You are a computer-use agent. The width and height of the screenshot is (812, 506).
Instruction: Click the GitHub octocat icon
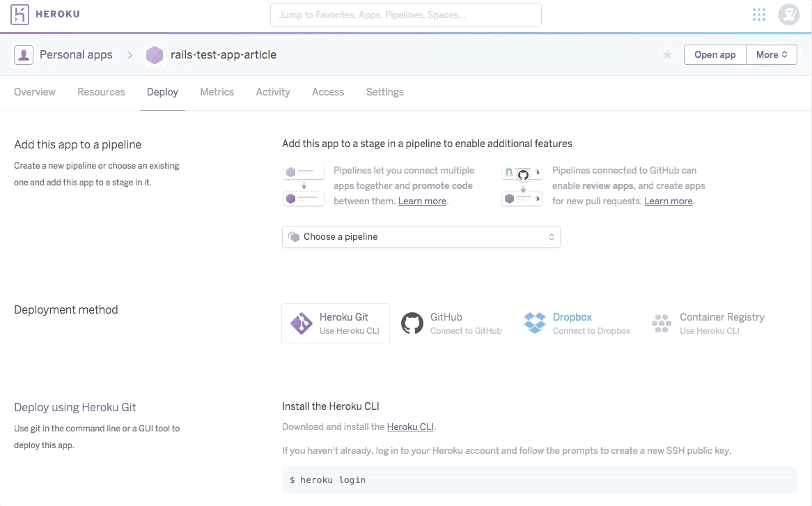point(412,323)
